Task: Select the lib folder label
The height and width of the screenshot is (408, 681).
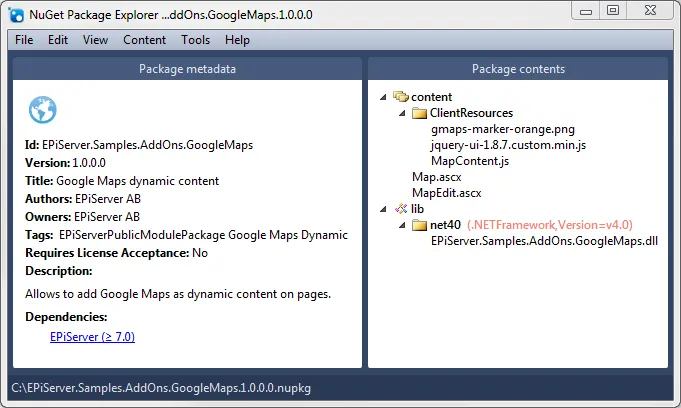Action: point(417,209)
